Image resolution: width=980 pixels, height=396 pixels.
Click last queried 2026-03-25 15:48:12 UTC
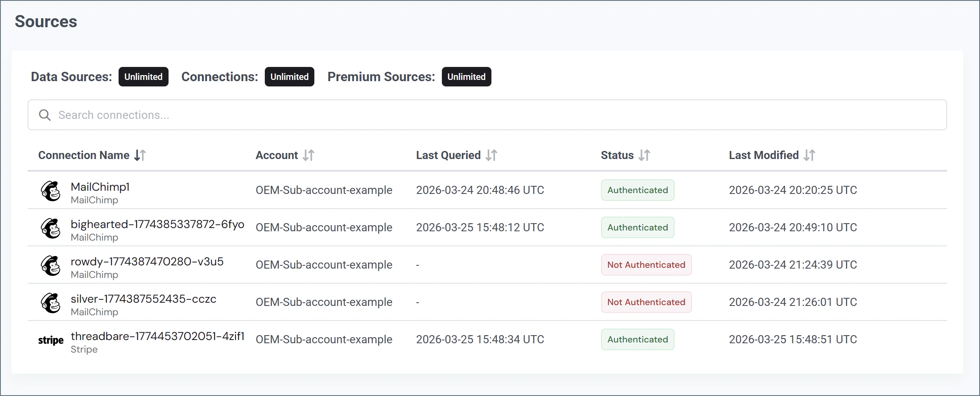click(480, 227)
